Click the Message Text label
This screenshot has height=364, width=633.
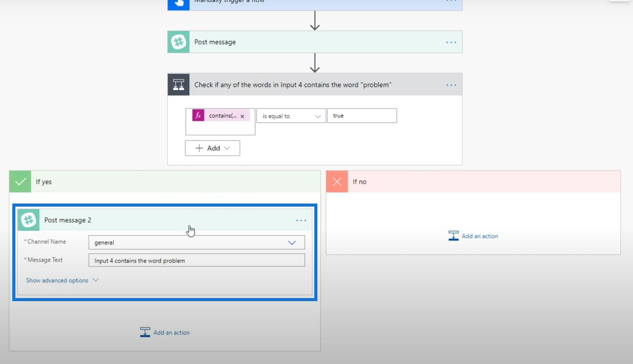[45, 260]
